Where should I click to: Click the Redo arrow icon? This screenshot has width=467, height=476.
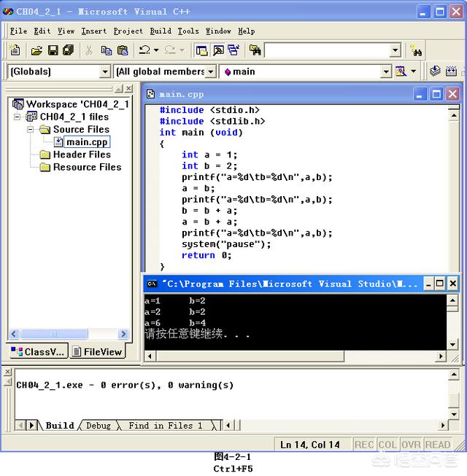click(x=170, y=50)
